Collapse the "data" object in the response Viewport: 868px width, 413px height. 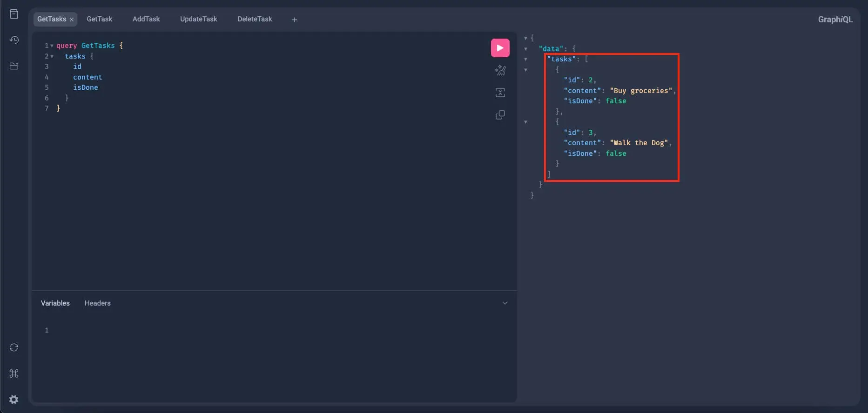525,49
